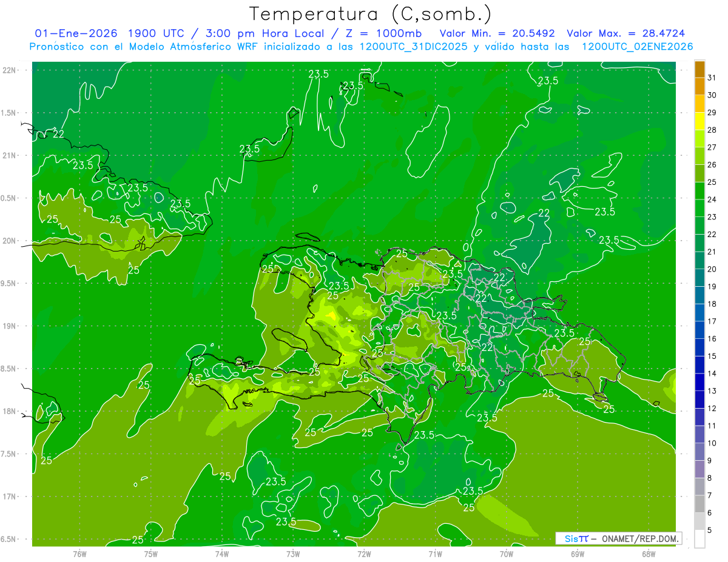Click the "17N" latitude axis label

point(9,497)
